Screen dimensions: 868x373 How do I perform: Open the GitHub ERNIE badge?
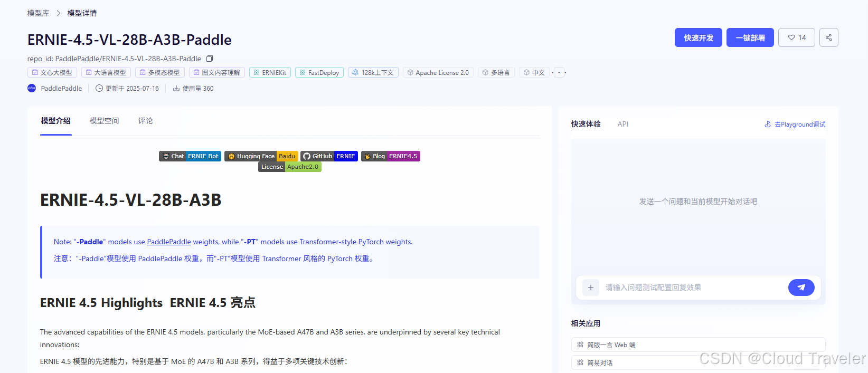pos(329,156)
